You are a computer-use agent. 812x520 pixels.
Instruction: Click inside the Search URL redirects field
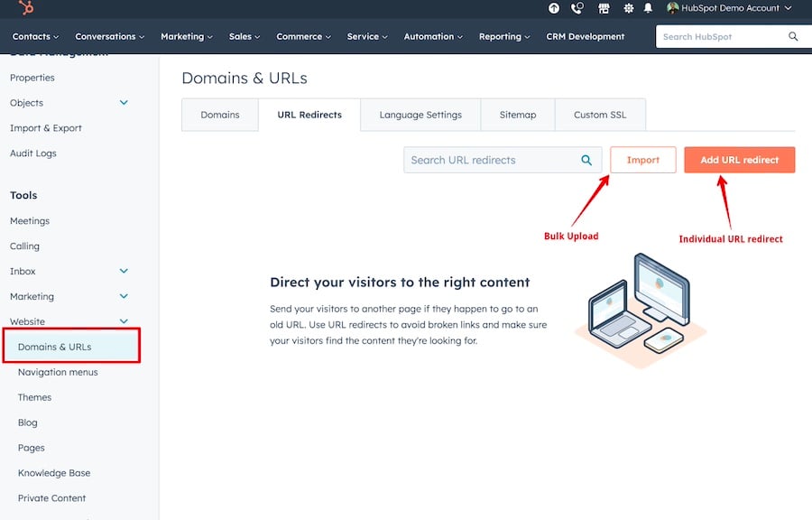point(487,159)
